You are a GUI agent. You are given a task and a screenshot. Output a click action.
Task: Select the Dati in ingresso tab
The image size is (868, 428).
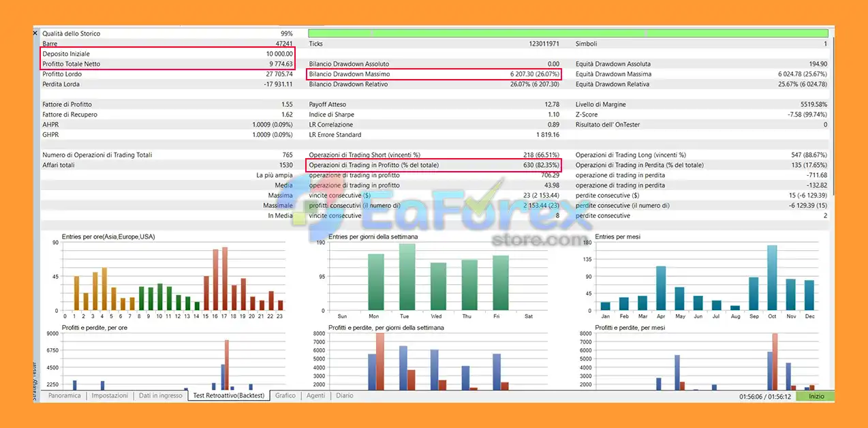(x=160, y=395)
